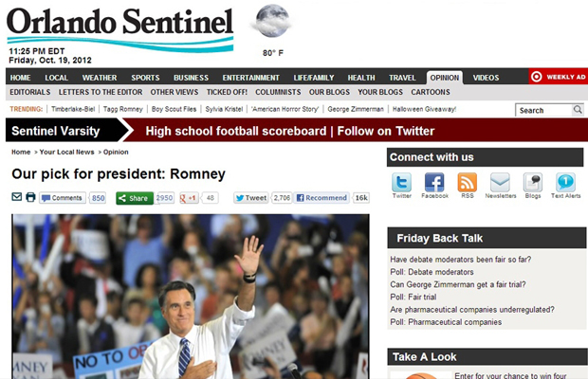This screenshot has width=588, height=379.
Task: Click the Search input field
Action: coord(543,110)
